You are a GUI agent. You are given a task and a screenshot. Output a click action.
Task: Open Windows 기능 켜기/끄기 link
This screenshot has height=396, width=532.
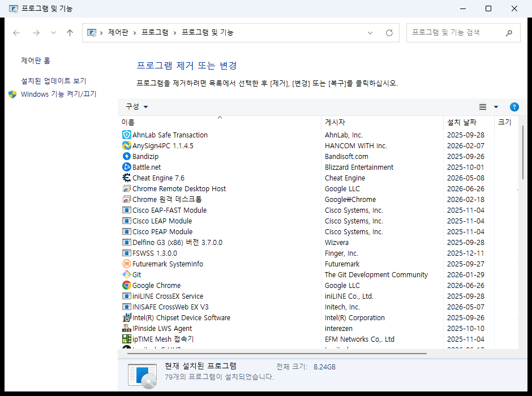(59, 94)
